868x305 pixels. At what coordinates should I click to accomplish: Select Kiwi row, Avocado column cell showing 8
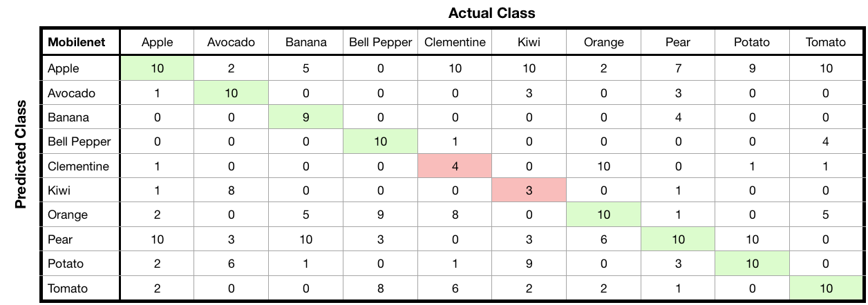pos(231,190)
